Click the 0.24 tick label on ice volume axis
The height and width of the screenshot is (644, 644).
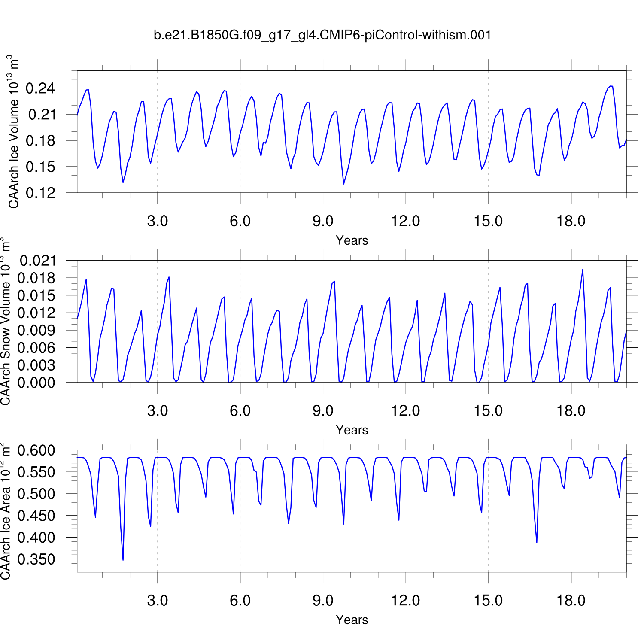point(40,88)
